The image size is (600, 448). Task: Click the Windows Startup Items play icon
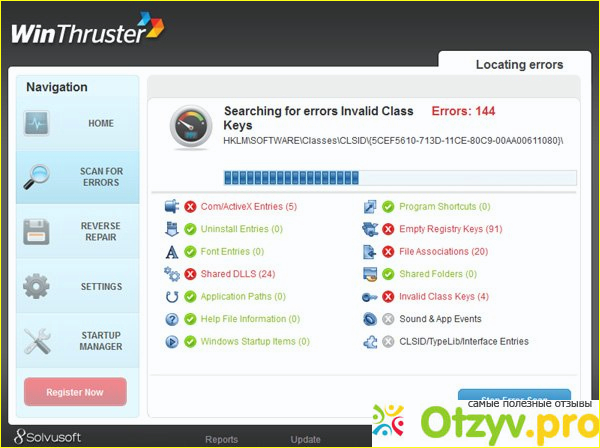coord(171,342)
